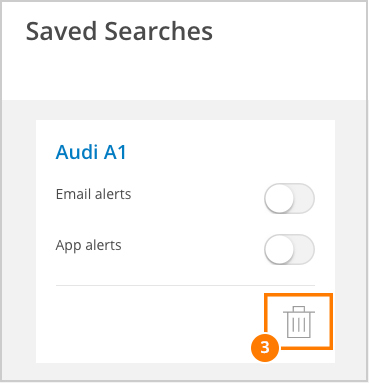Click the orange highlighted delete box
The image size is (369, 383).
[x=299, y=321]
